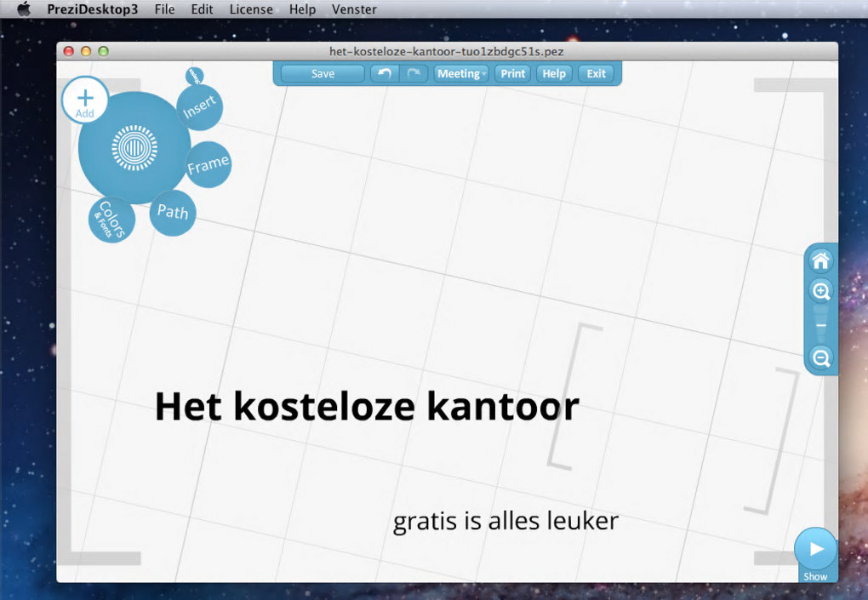Open the Path bubble editor

[173, 213]
